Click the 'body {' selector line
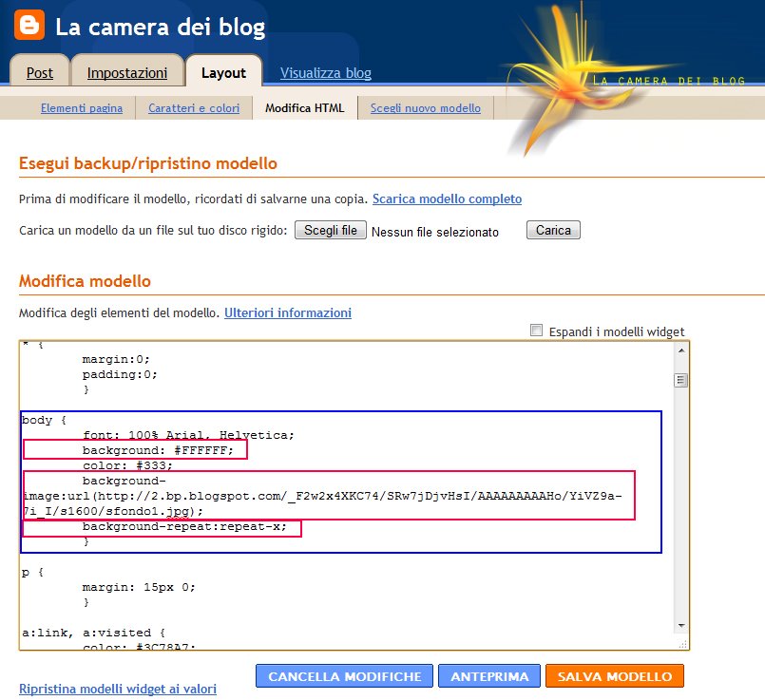Image resolution: width=765 pixels, height=700 pixels. (44, 420)
